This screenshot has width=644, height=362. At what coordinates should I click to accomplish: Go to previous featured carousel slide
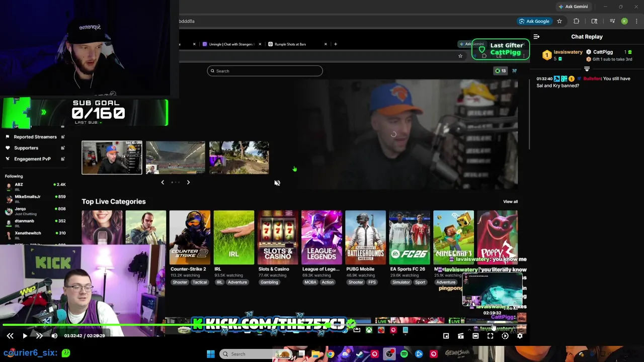tap(163, 183)
